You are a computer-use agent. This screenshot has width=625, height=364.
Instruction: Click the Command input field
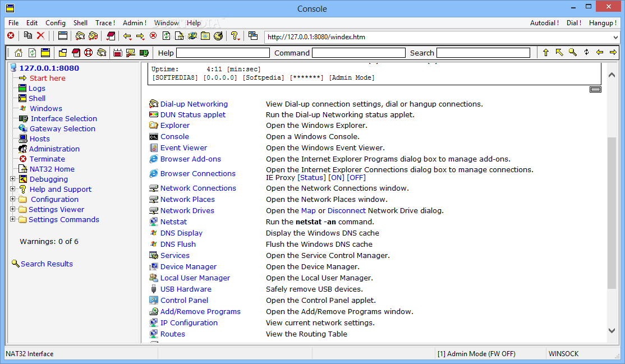[x=359, y=53]
